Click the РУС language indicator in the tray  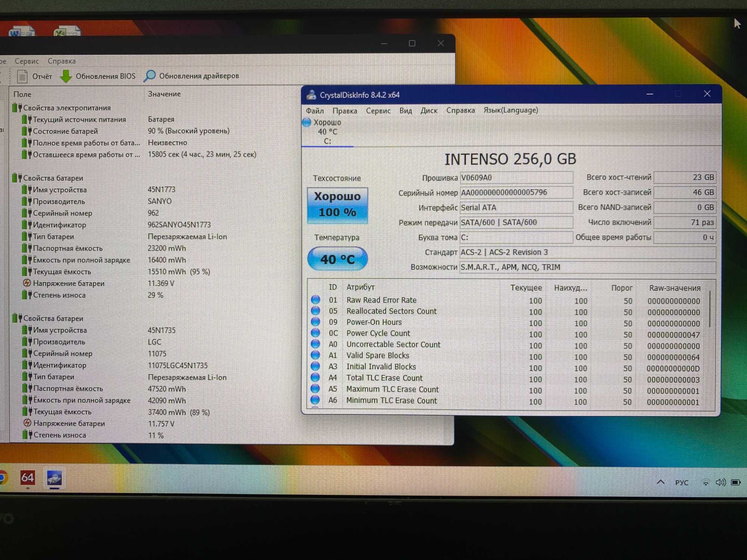[x=682, y=482]
